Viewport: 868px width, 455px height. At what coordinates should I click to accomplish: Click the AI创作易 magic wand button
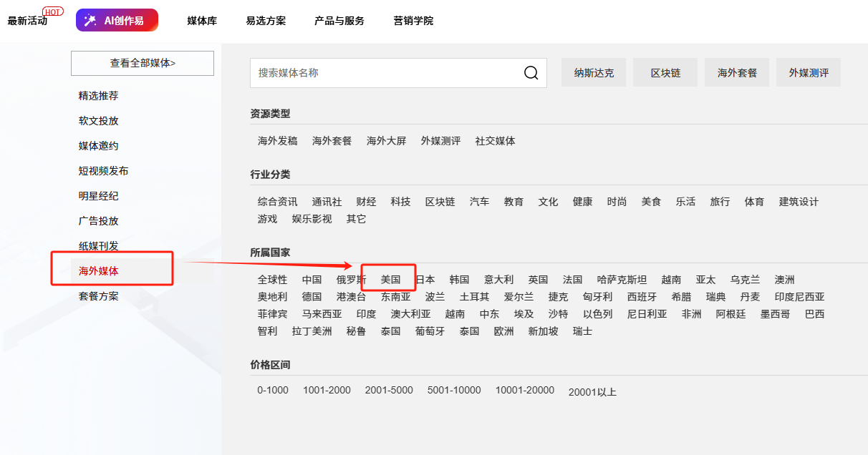(117, 21)
